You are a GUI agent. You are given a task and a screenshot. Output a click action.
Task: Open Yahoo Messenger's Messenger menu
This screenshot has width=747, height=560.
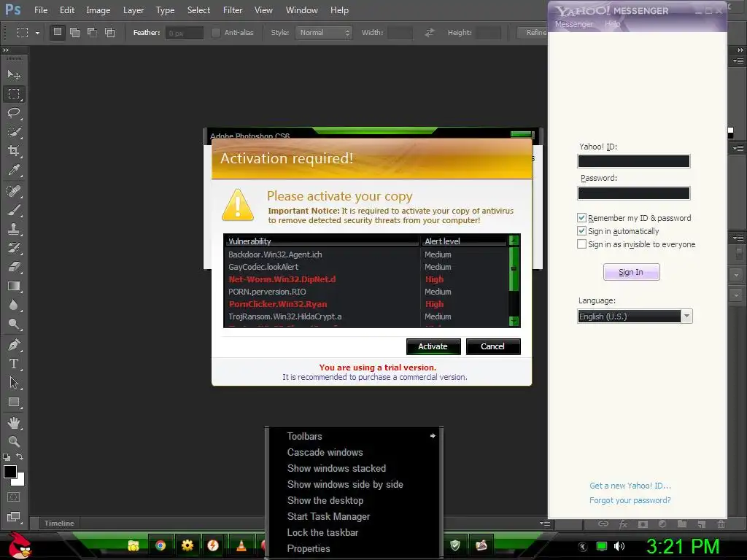tap(573, 24)
